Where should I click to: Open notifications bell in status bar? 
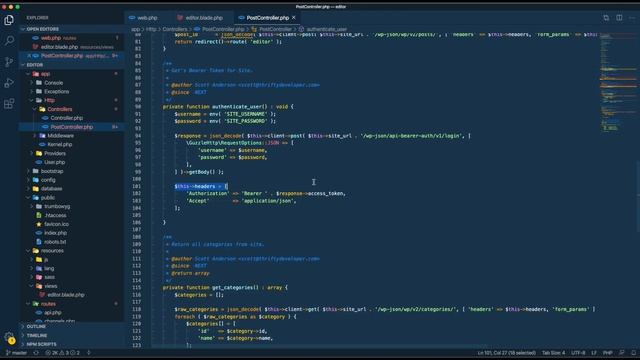(633, 353)
